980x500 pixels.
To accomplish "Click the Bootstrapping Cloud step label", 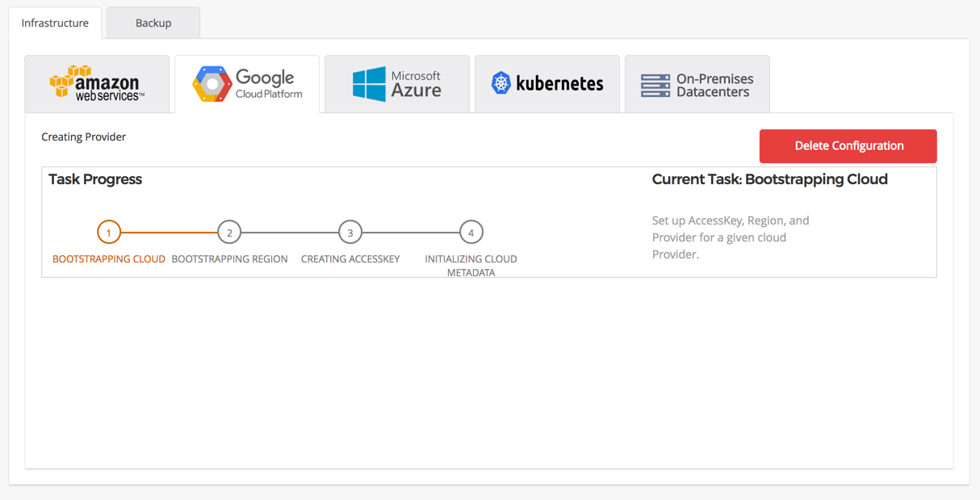I will pos(109,259).
